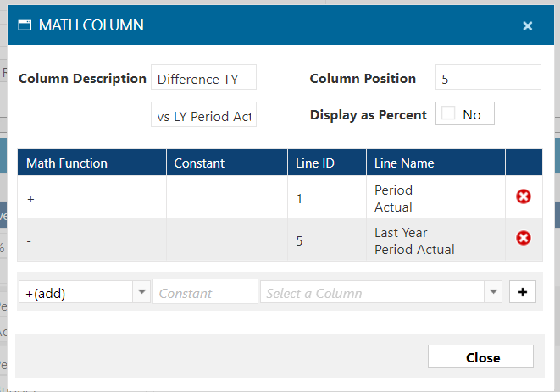Close the dialog with the title bar X

[x=527, y=26]
